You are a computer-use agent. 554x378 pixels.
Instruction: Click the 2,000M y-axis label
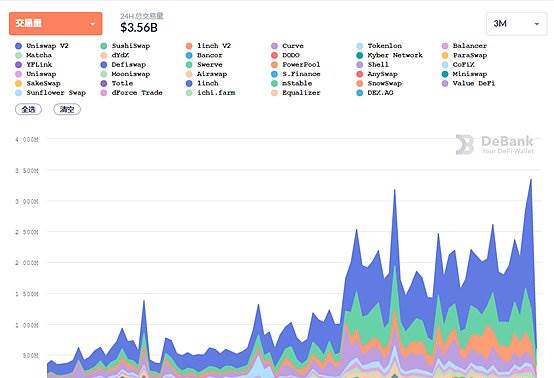(x=26, y=263)
